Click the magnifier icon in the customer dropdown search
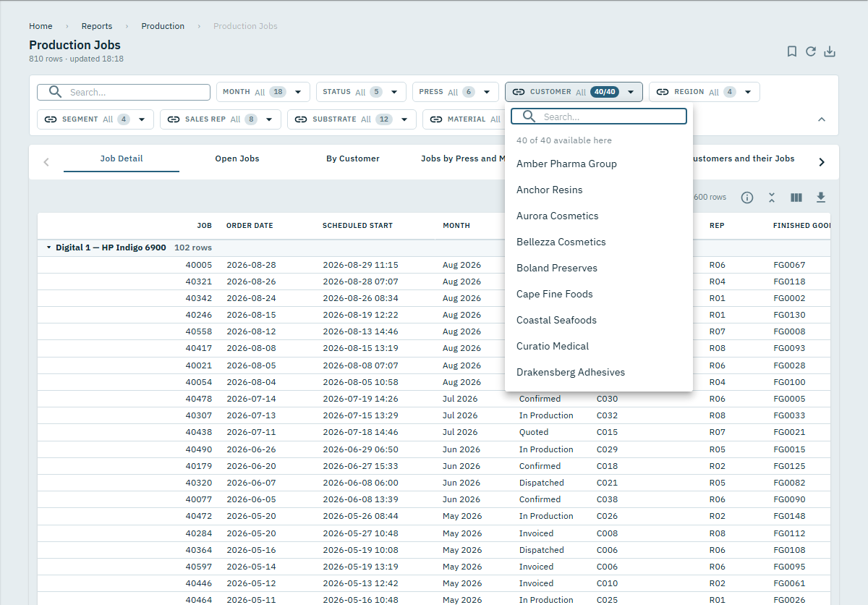The image size is (868, 605). click(529, 117)
